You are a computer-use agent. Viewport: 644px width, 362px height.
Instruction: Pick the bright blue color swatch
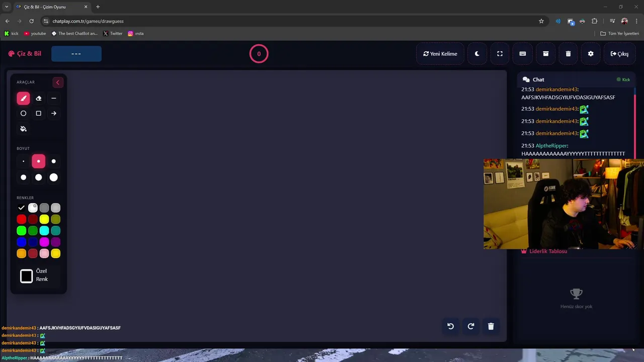coord(21,242)
